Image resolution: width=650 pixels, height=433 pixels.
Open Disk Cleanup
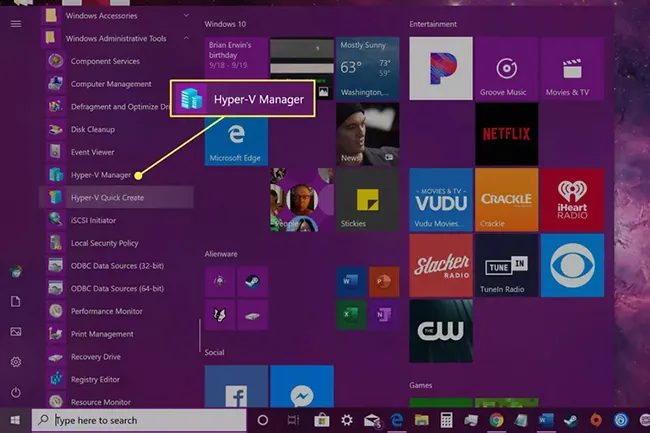[x=116, y=130]
